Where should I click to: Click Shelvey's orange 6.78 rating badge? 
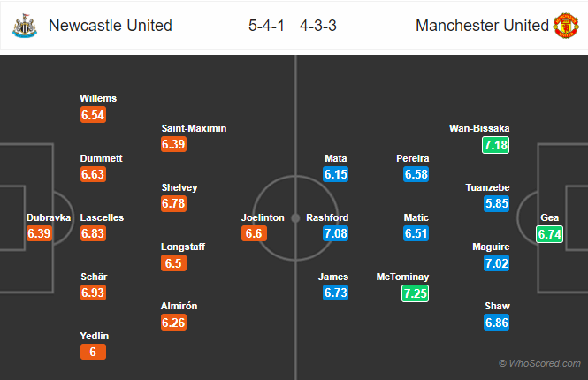[173, 203]
